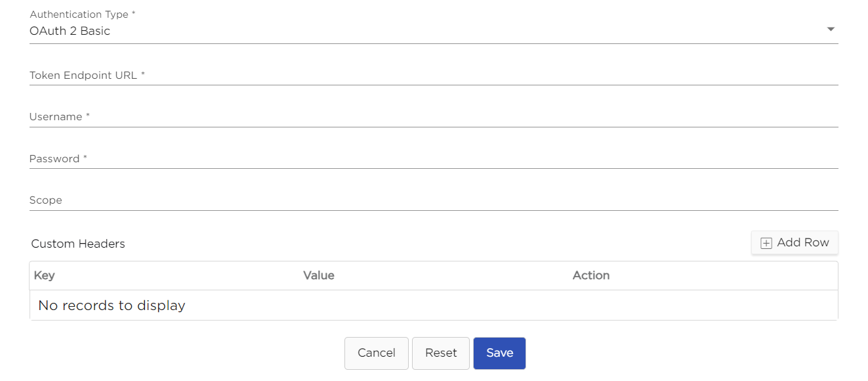Click the plus icon beside Add Row

pyautogui.click(x=766, y=243)
